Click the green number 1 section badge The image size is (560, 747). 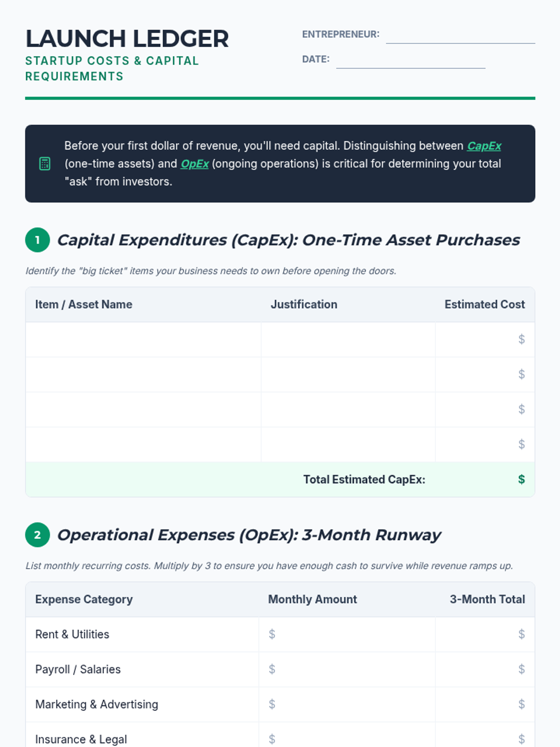37,240
